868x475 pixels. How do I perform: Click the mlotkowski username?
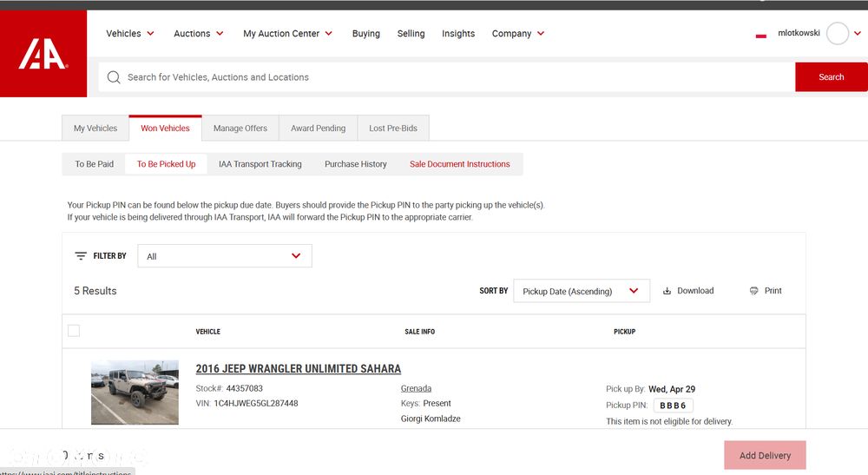pyautogui.click(x=799, y=33)
